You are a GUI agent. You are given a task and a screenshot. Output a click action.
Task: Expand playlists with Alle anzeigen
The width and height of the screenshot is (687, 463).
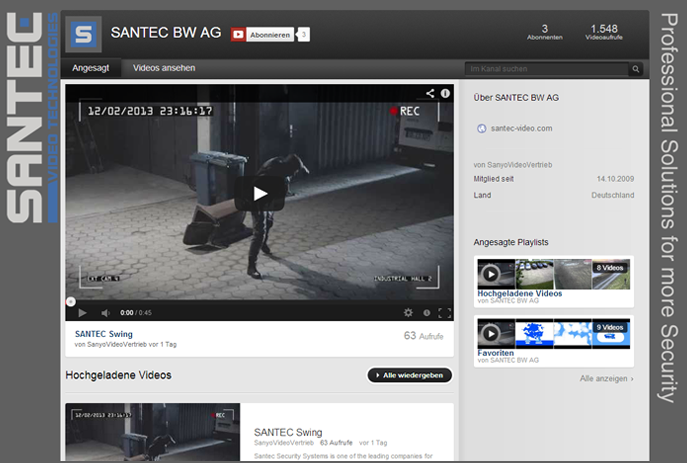(606, 379)
